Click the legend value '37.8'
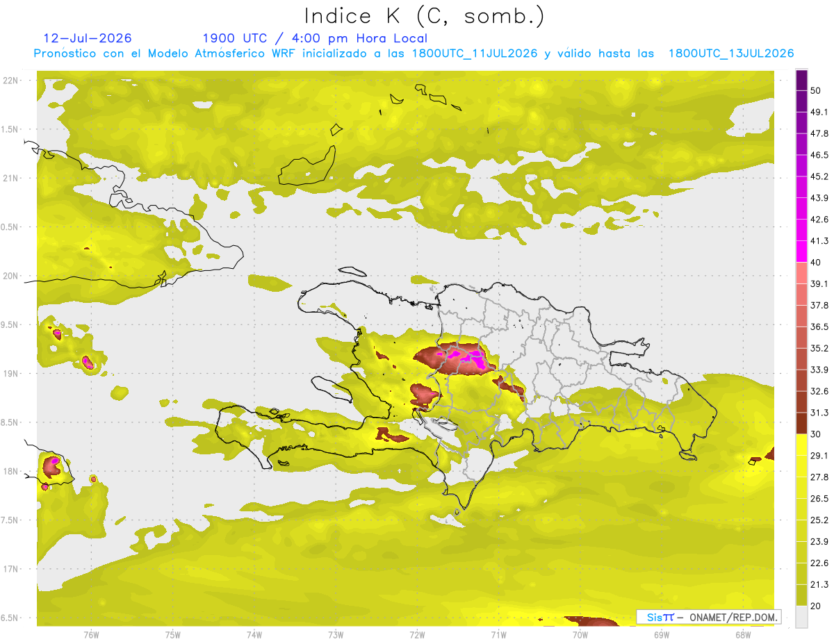Viewport: 834px width, 644px height. coord(820,305)
